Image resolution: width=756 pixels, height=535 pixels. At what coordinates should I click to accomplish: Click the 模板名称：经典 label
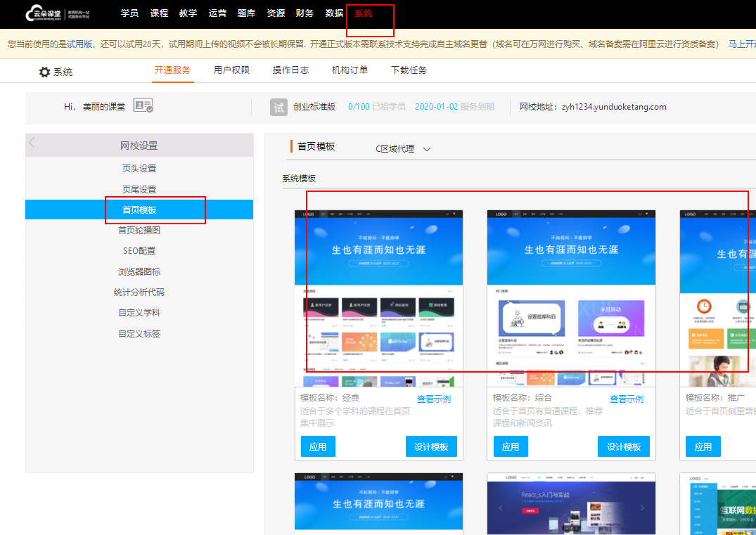pyautogui.click(x=330, y=398)
